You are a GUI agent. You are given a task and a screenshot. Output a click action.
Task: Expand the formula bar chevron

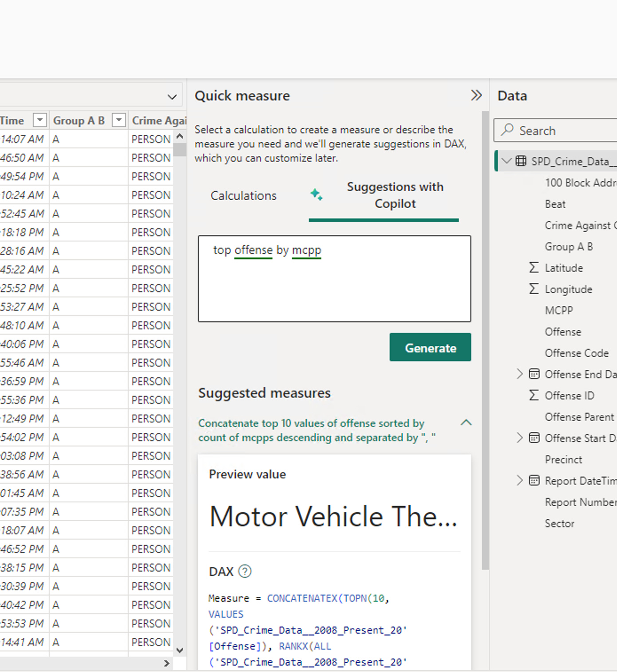(172, 97)
